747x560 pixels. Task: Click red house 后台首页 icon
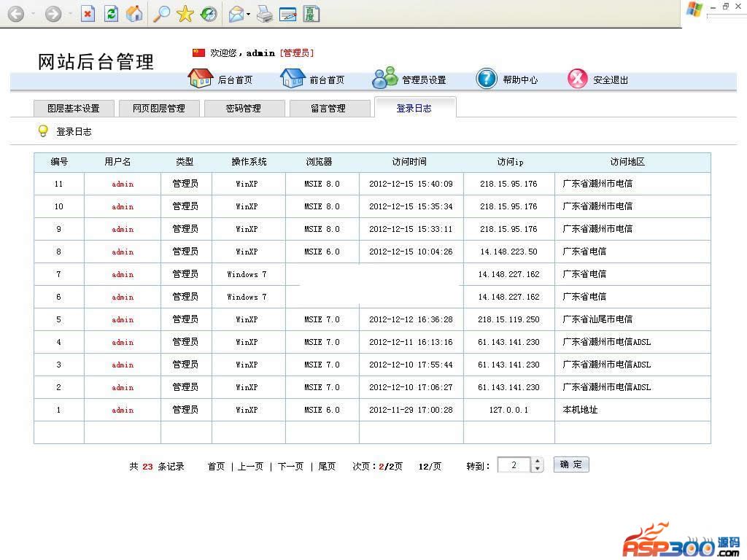click(201, 78)
